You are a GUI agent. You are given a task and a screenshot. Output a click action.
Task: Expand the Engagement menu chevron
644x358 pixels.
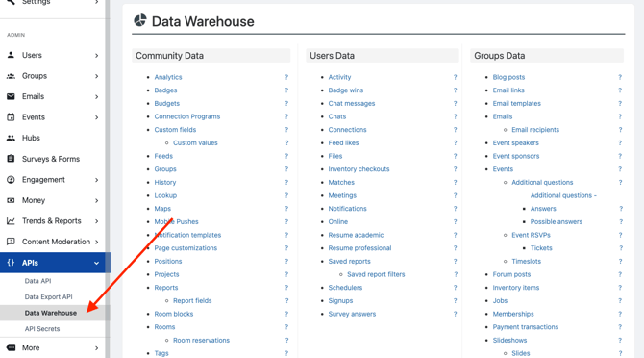tap(96, 180)
